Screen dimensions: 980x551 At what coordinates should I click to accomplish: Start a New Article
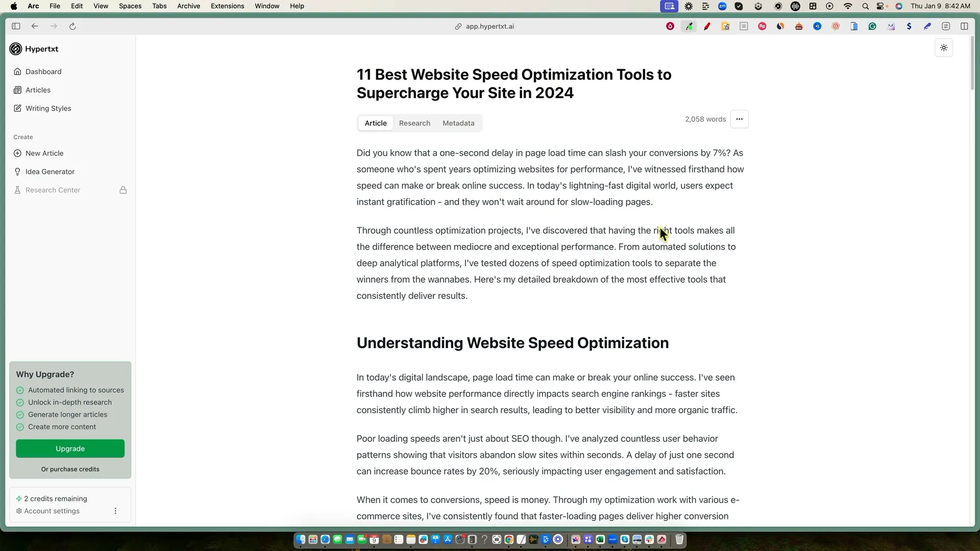point(44,154)
